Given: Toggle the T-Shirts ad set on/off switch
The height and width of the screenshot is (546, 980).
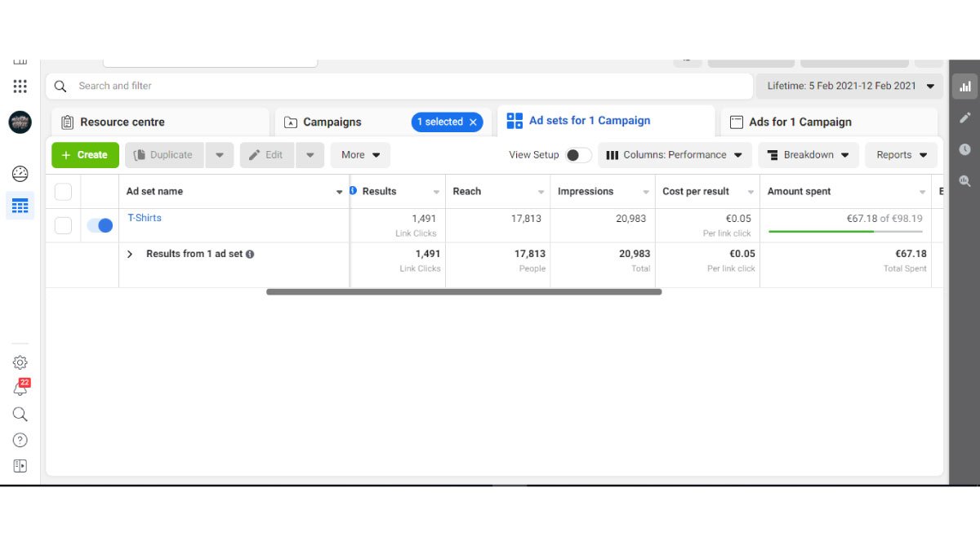Looking at the screenshot, I should [x=100, y=225].
